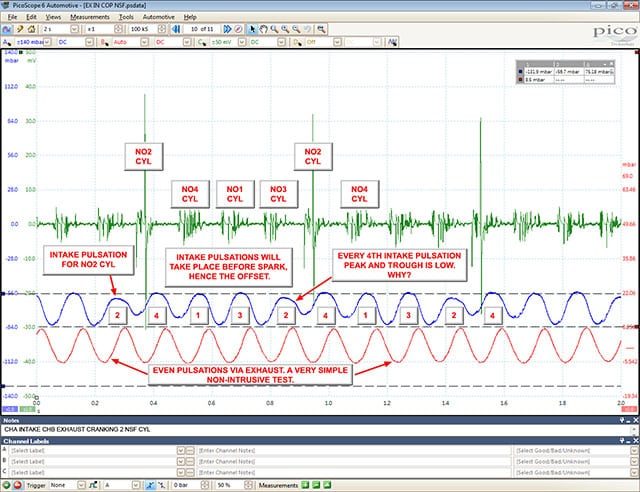Open the Automotive menu

point(158,17)
